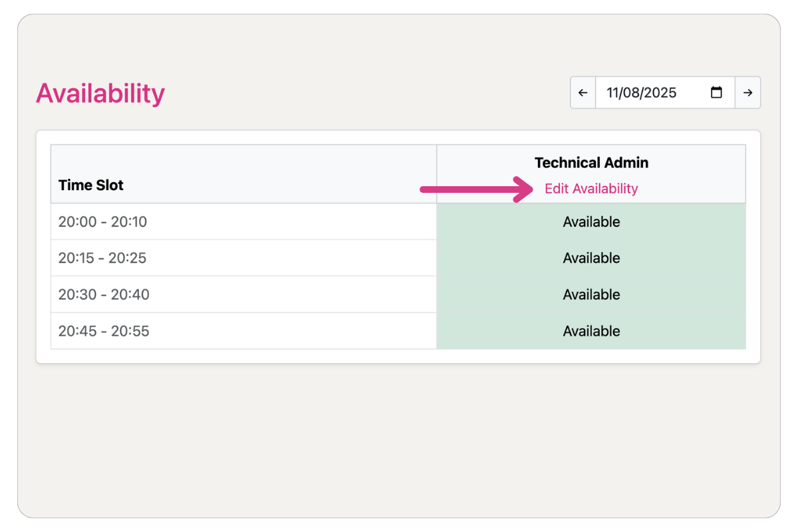
Task: Click the date field showing 11/08/2025
Action: pos(665,92)
